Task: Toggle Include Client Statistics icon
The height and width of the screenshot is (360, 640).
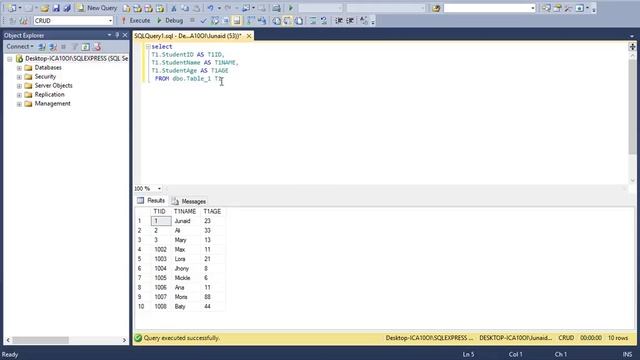Action: 262,20
